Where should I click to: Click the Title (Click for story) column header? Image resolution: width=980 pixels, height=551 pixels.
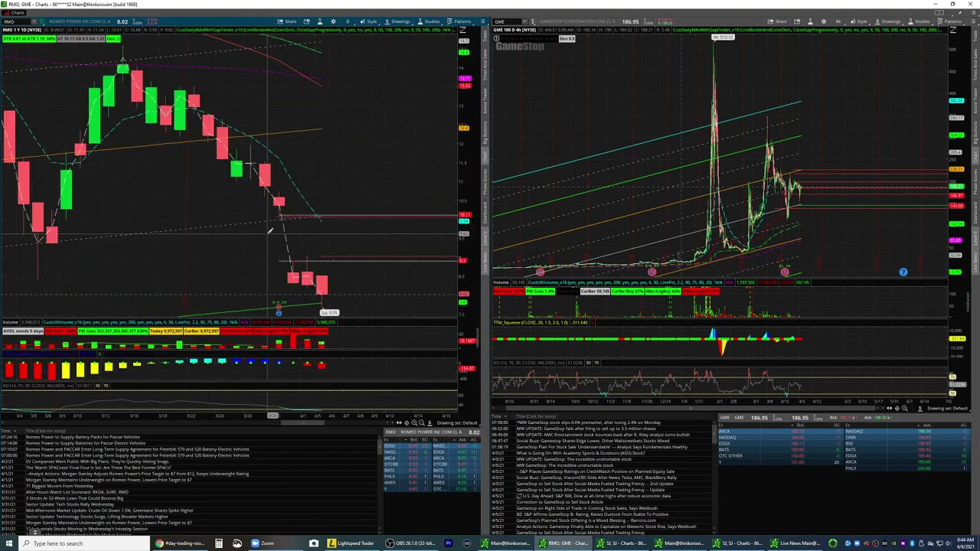[x=45, y=431]
